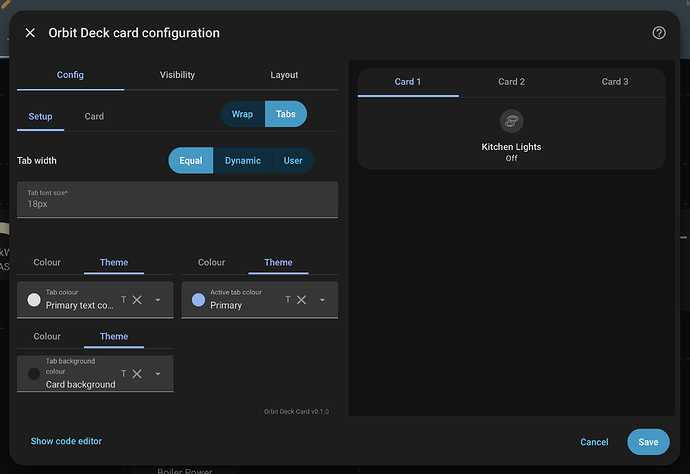Viewport: 690px width, 474px height.
Task: Clear the Tab background colour value
Action: tap(137, 374)
